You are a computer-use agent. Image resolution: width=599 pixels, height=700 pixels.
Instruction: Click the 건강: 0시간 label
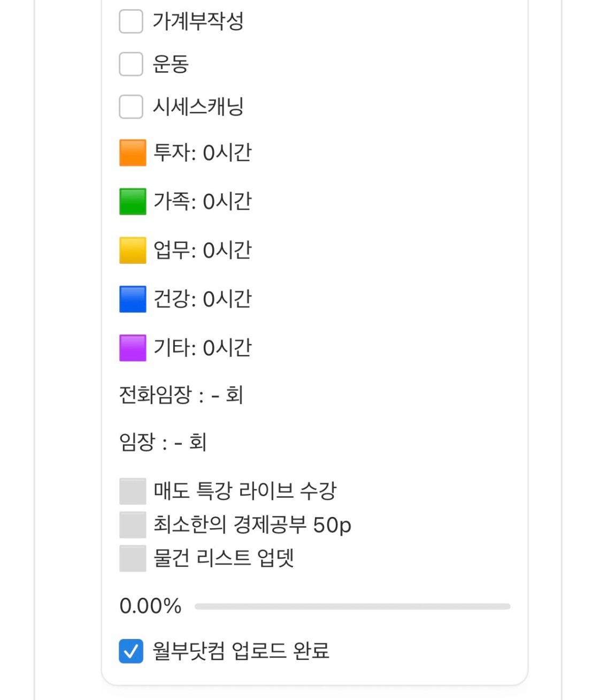(x=202, y=299)
